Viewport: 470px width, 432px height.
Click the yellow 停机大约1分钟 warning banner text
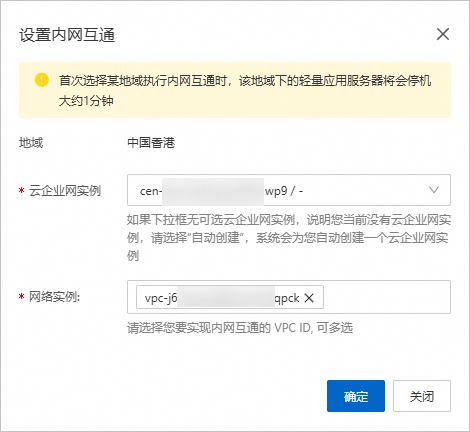(245, 90)
